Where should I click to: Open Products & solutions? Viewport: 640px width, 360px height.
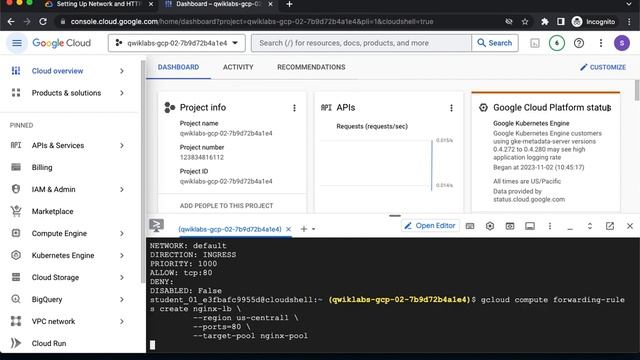(66, 93)
